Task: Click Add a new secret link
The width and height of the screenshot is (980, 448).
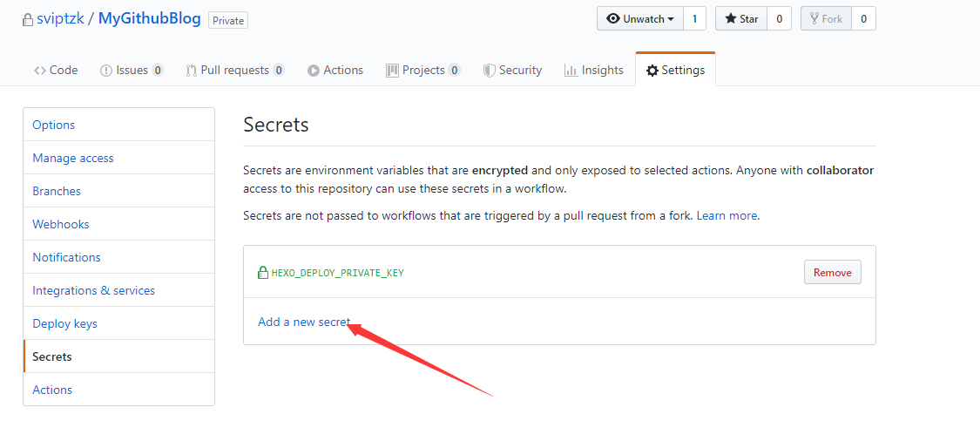Action: tap(304, 322)
